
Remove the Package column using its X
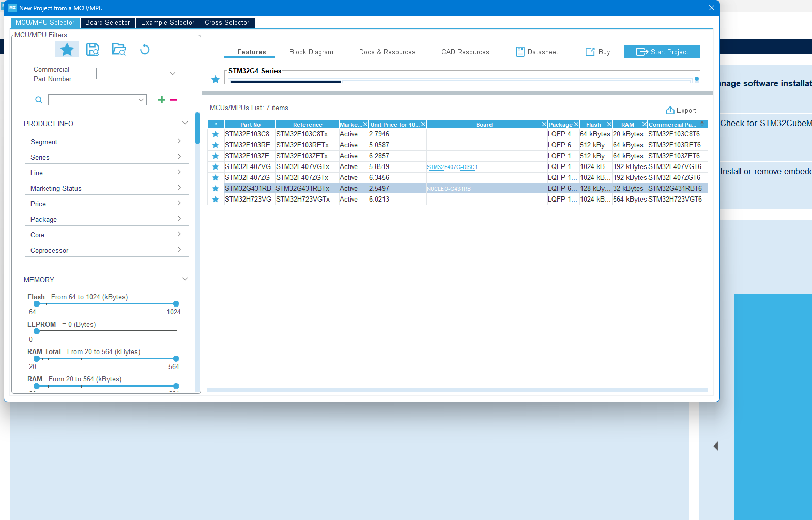(x=576, y=125)
